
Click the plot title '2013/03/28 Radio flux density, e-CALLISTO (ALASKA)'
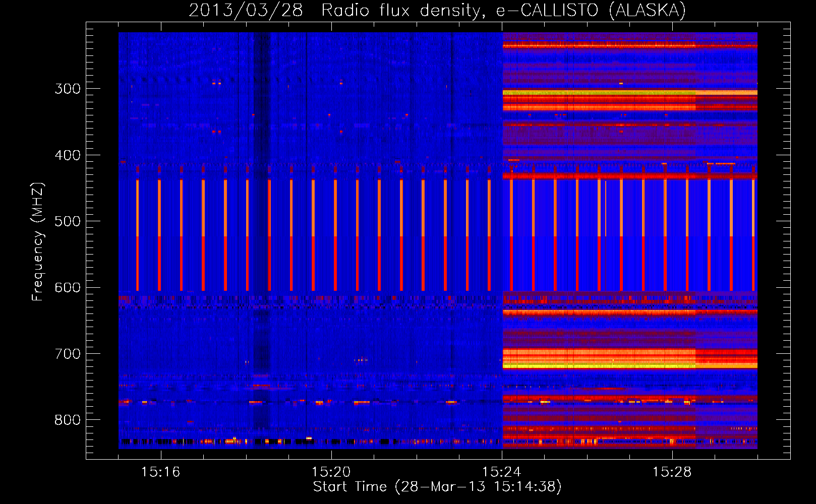click(437, 10)
